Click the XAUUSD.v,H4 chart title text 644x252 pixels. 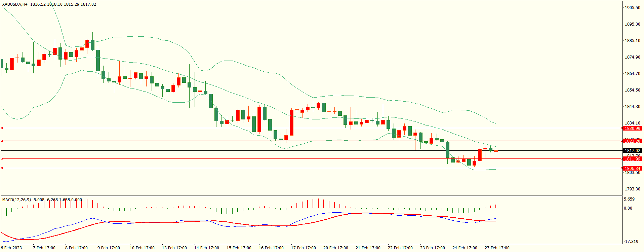coord(15,4)
